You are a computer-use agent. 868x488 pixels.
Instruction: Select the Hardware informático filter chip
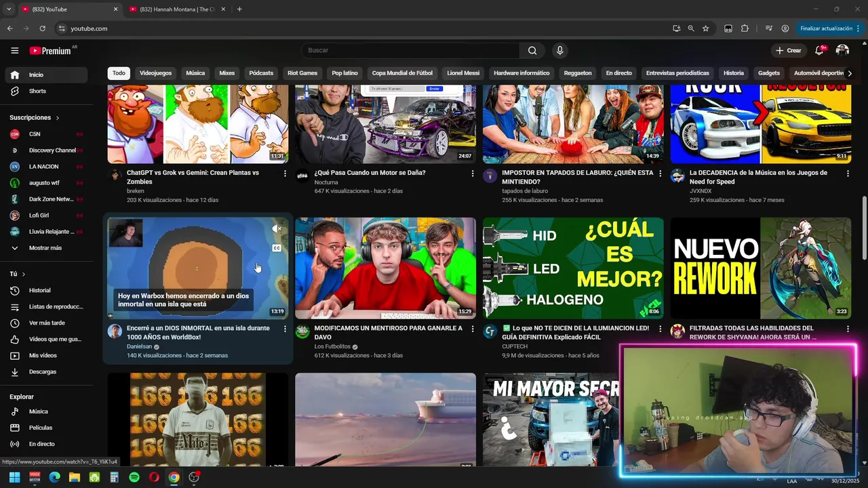pyautogui.click(x=521, y=73)
